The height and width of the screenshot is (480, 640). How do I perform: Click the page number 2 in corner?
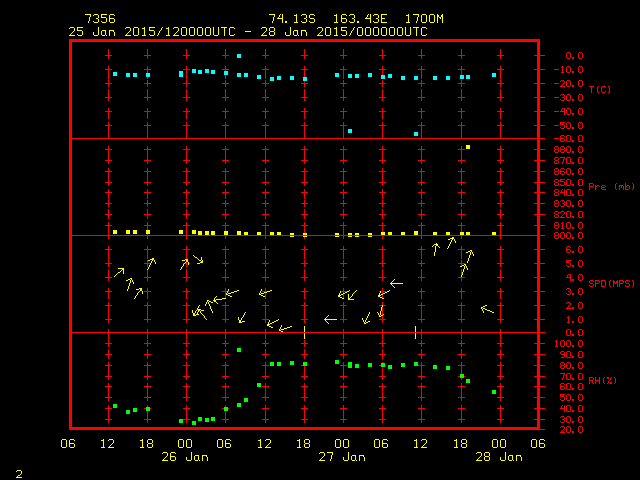tap(18, 471)
